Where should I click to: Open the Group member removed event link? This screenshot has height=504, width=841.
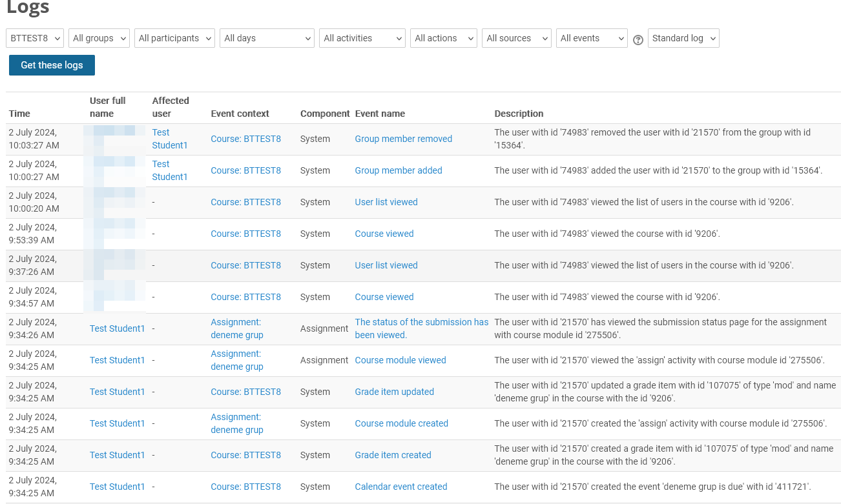pos(403,139)
